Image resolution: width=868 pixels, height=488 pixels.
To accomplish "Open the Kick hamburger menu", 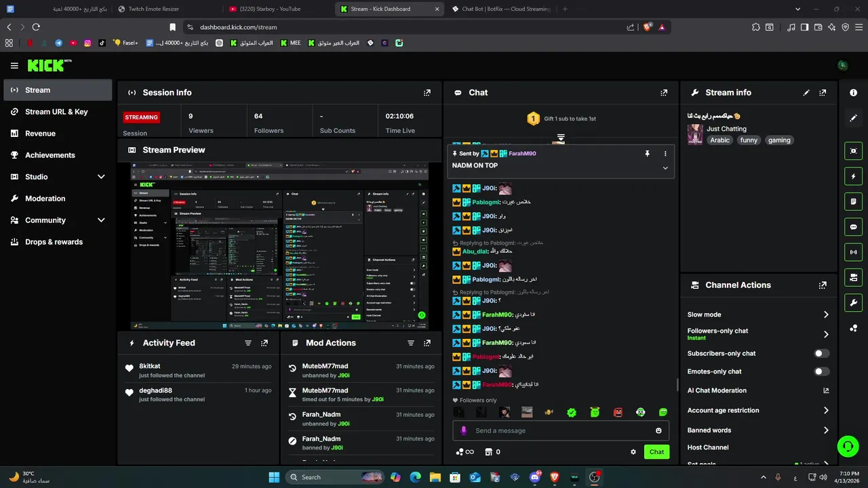I will [14, 66].
